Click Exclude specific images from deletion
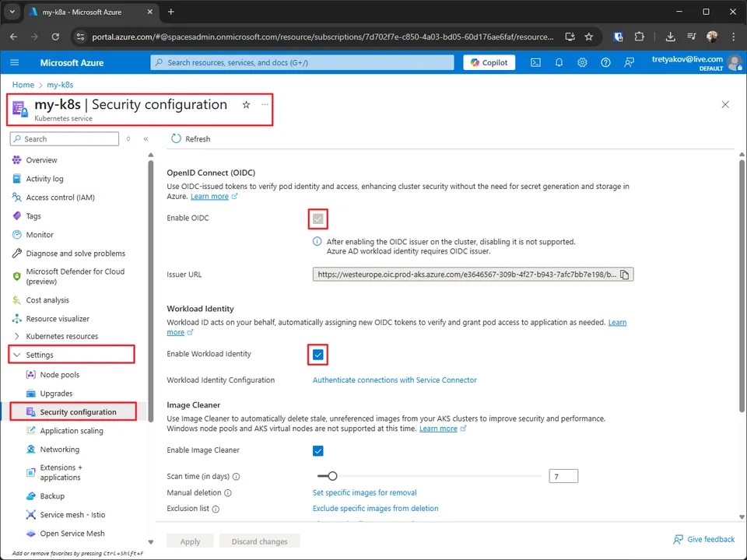This screenshot has width=747, height=560. point(375,508)
